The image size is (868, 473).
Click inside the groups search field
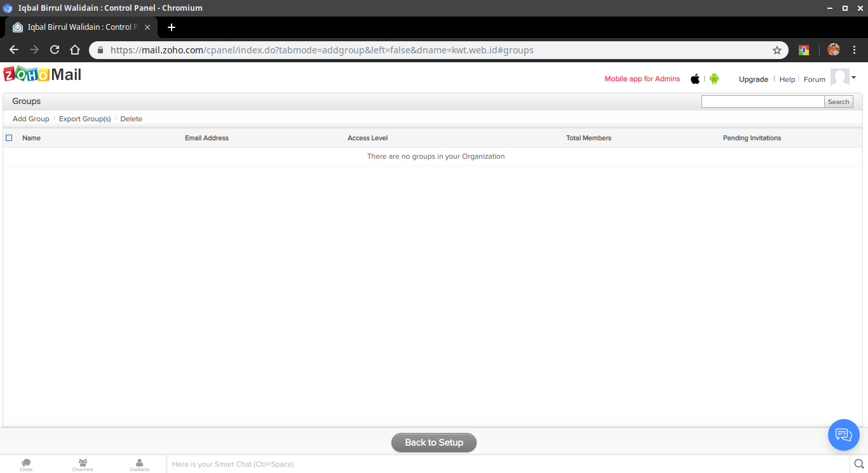(x=763, y=101)
